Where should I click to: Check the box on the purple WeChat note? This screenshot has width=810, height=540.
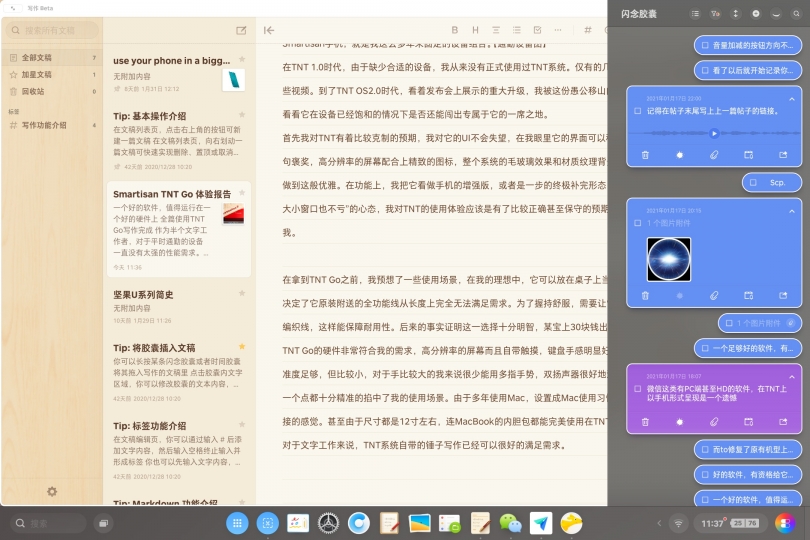[x=638, y=387]
